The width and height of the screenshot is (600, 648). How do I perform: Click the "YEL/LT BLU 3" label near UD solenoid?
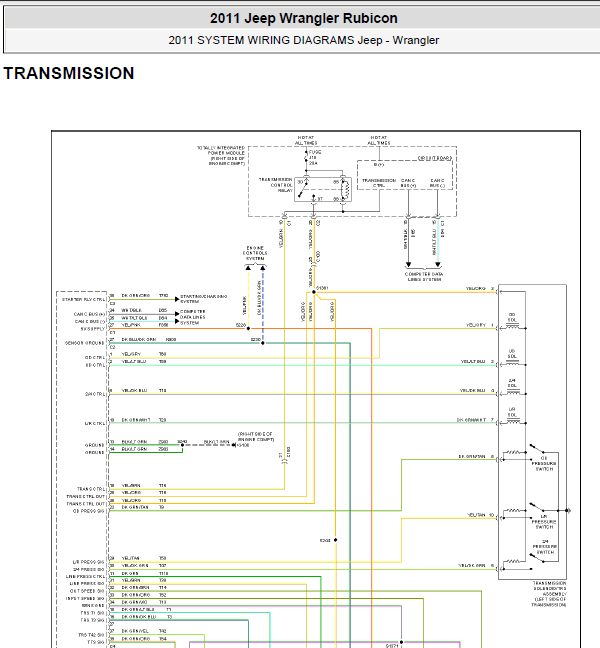coord(477,362)
